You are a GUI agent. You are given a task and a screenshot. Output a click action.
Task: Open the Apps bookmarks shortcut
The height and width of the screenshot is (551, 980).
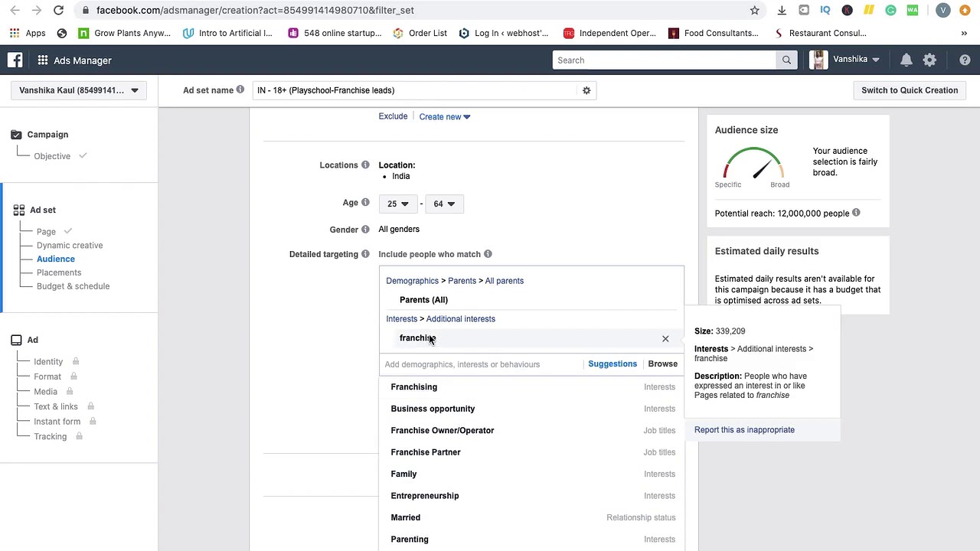(x=28, y=33)
